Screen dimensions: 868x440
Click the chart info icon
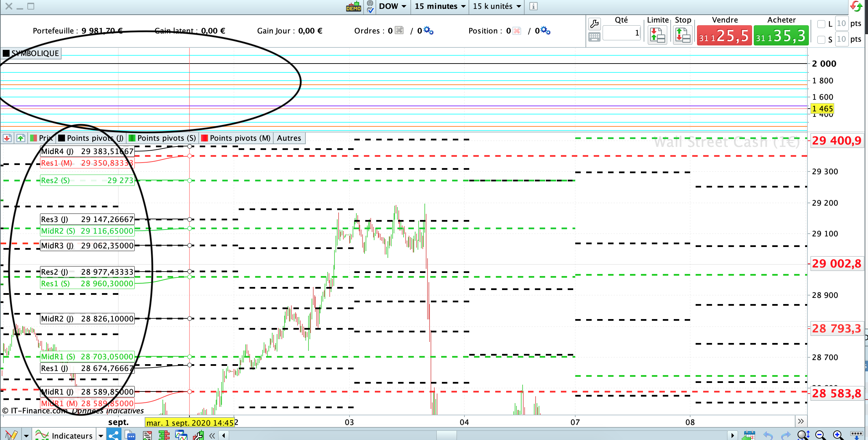[x=533, y=6]
